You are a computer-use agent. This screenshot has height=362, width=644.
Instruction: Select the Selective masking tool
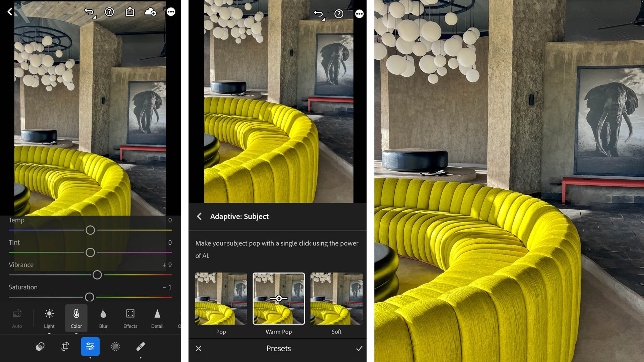coord(115,347)
